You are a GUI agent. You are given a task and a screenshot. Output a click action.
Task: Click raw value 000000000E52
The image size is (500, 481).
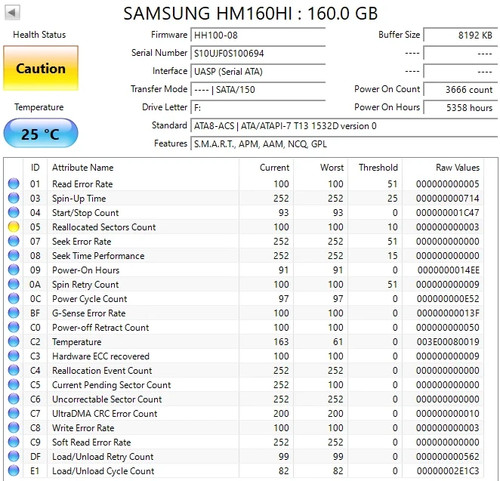tap(448, 299)
